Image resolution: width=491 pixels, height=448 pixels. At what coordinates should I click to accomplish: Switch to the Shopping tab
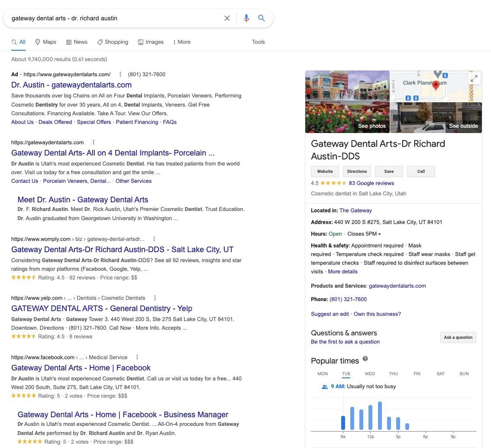113,42
